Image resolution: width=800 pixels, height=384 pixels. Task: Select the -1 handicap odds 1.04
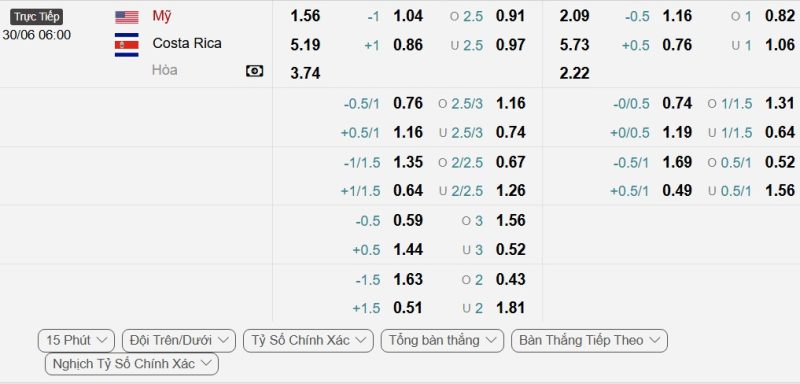click(x=408, y=16)
